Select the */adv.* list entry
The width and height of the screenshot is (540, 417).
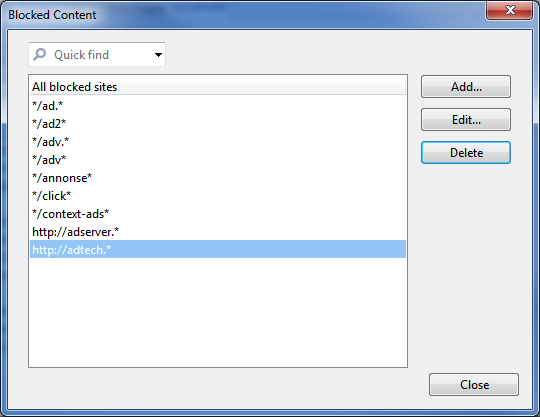tap(218, 142)
